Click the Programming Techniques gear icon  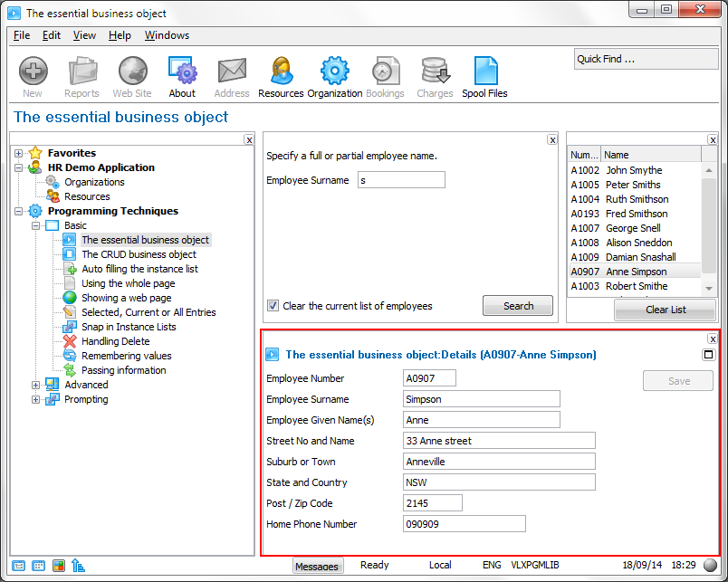pos(35,211)
